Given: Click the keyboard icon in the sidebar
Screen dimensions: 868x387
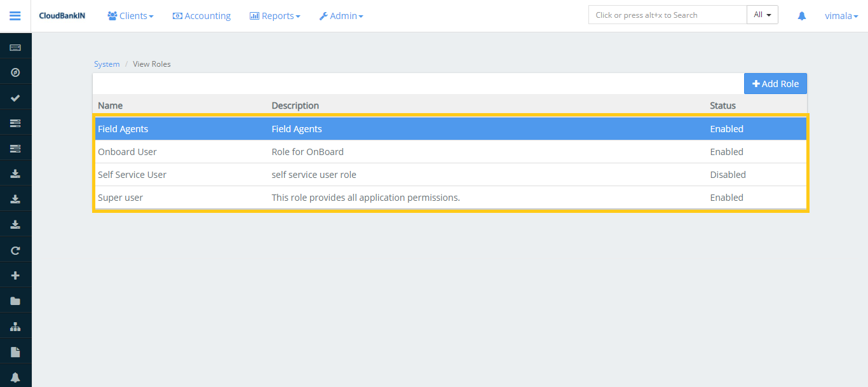Looking at the screenshot, I should [x=15, y=48].
